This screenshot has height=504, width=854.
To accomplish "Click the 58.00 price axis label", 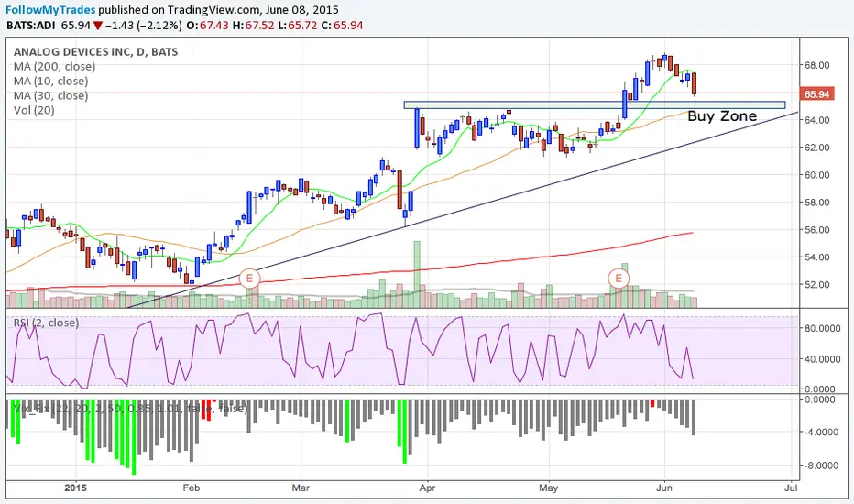I will [817, 203].
